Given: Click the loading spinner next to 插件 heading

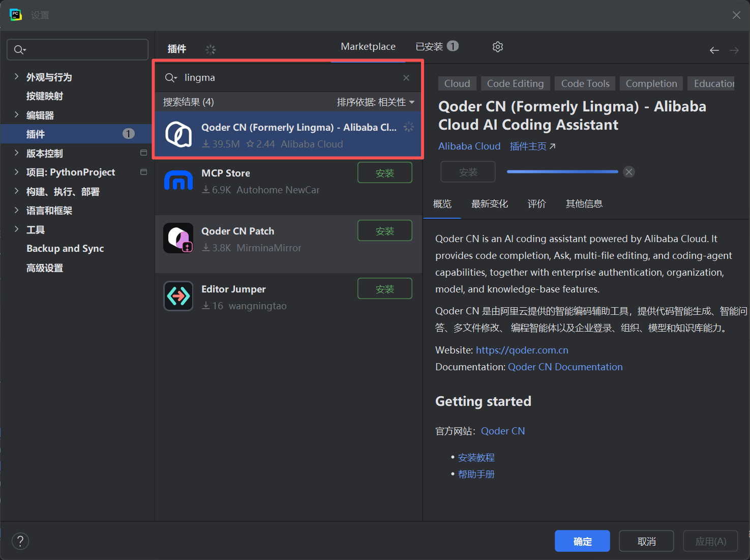Looking at the screenshot, I should 211,49.
